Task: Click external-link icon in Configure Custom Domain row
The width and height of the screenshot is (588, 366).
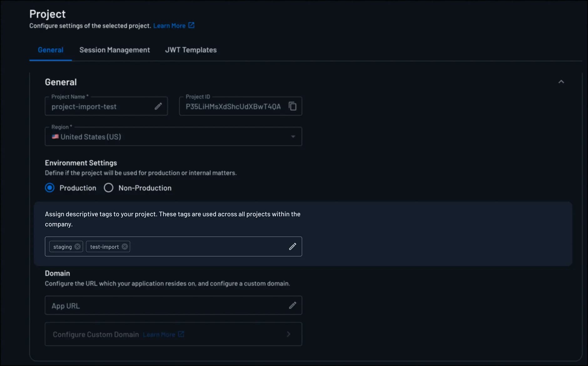Action: (x=181, y=334)
